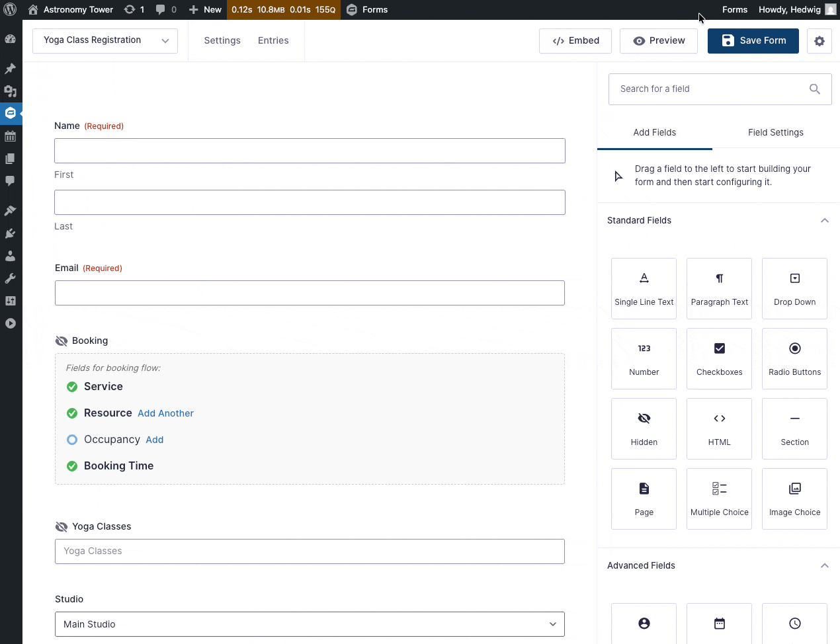
Task: Click the hidden-eye icon beside Yoga Classes
Action: tap(62, 527)
